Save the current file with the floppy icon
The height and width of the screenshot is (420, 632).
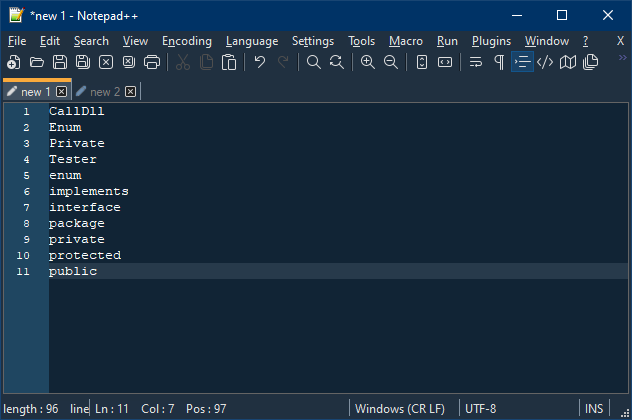(60, 62)
